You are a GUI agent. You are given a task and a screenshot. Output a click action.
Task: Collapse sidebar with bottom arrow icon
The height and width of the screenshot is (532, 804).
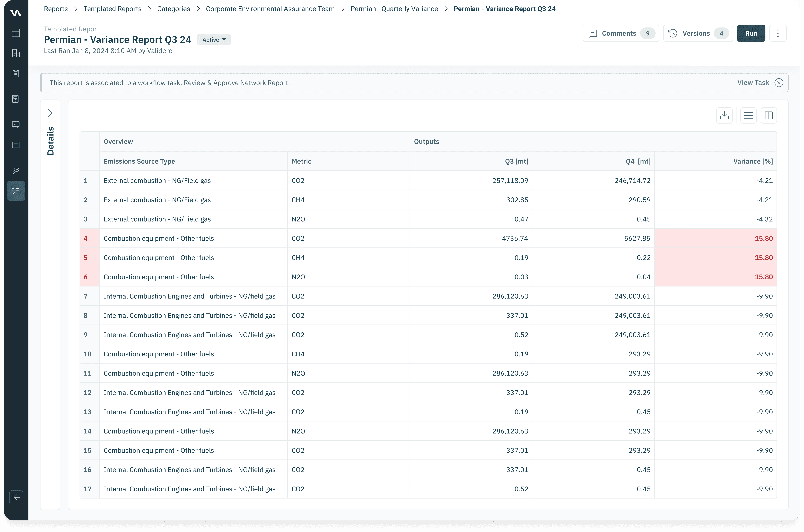tap(16, 497)
